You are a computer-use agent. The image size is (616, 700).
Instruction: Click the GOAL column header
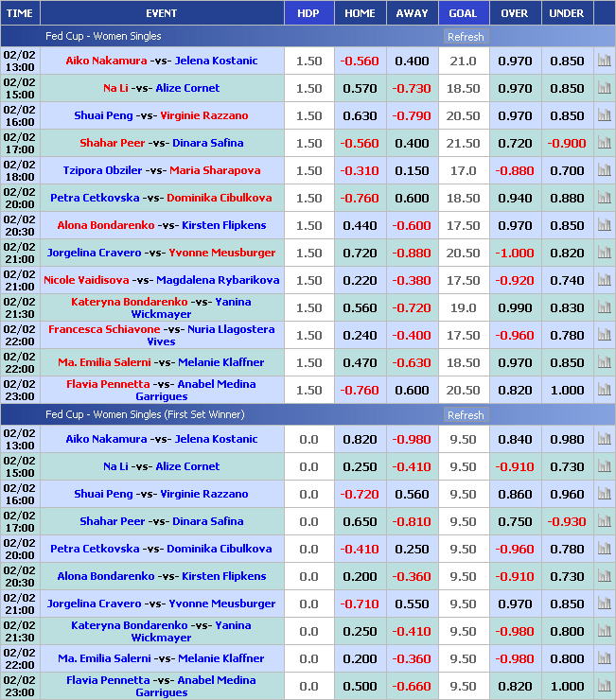point(463,13)
